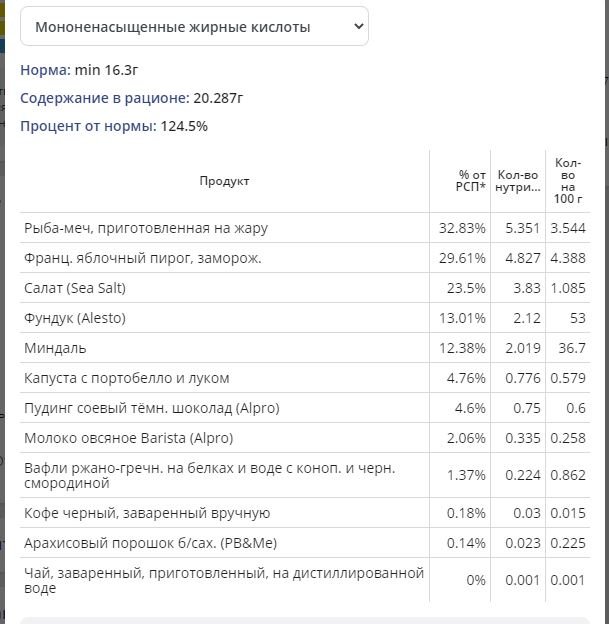Select Кофе черный, заваренный вручную row
Screen dimensions: 609x624
point(305,513)
